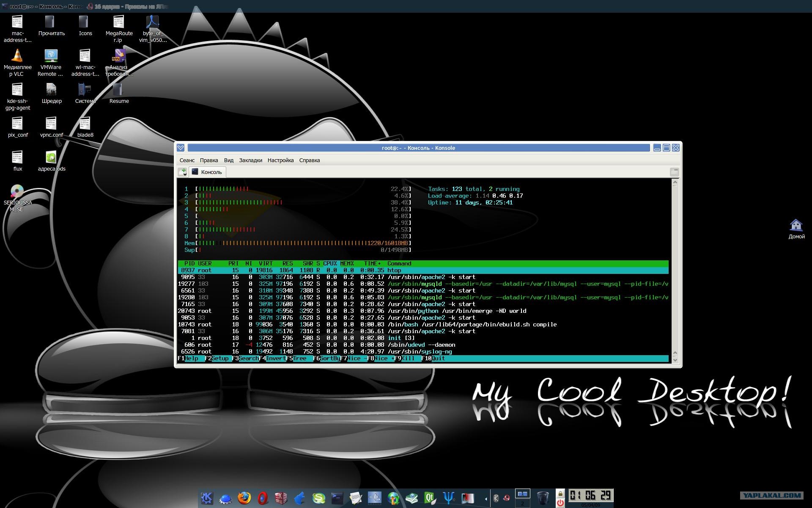This screenshot has height=508, width=812.
Task: Open the Сеанс menu
Action: pos(187,160)
